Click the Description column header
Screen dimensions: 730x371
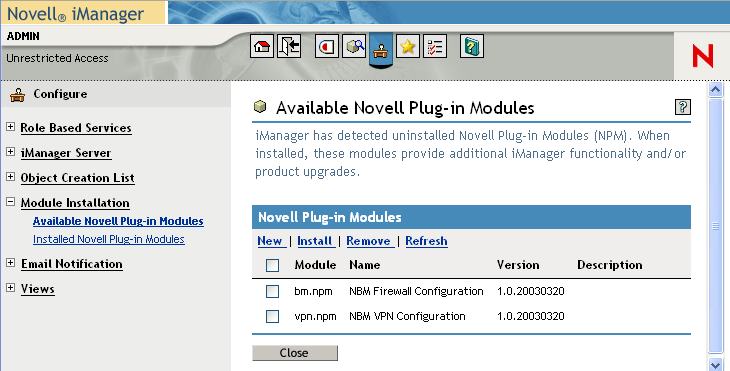(609, 265)
